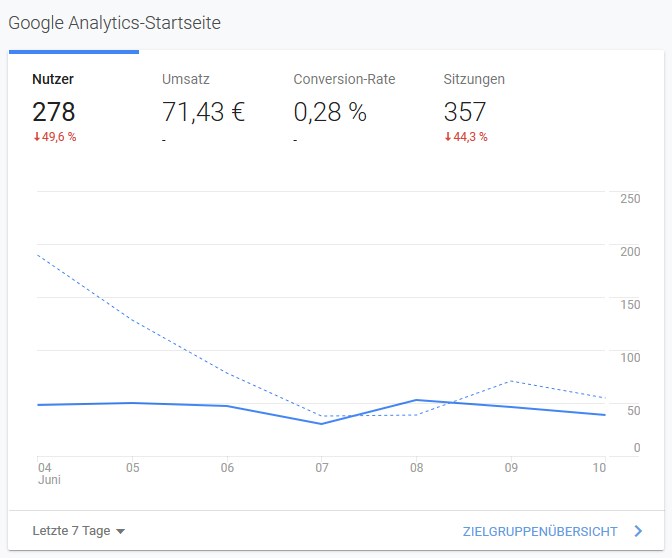
Task: Click the 50 y-axis label
Action: (633, 411)
